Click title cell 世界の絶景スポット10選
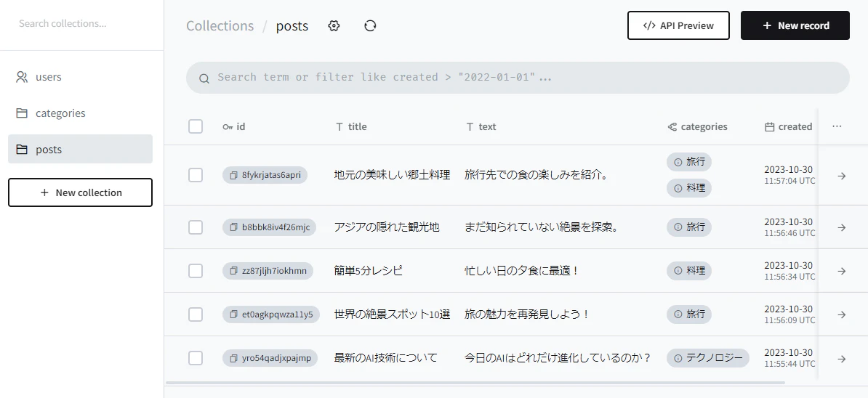 click(392, 314)
